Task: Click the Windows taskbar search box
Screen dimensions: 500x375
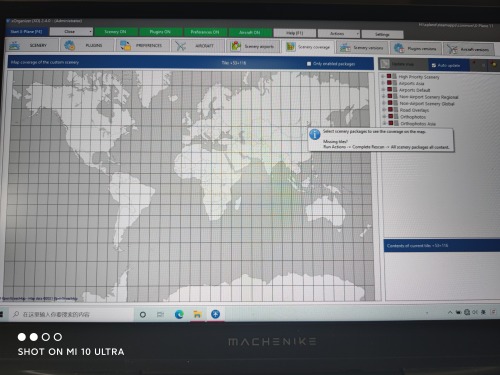Action: pyautogui.click(x=72, y=314)
